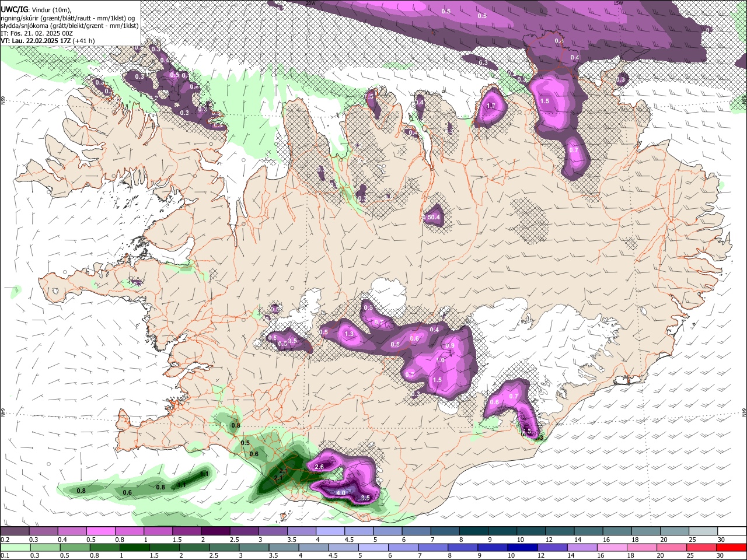Click the snow legend swatch between 4 and 4.5

pyautogui.click(x=330, y=531)
